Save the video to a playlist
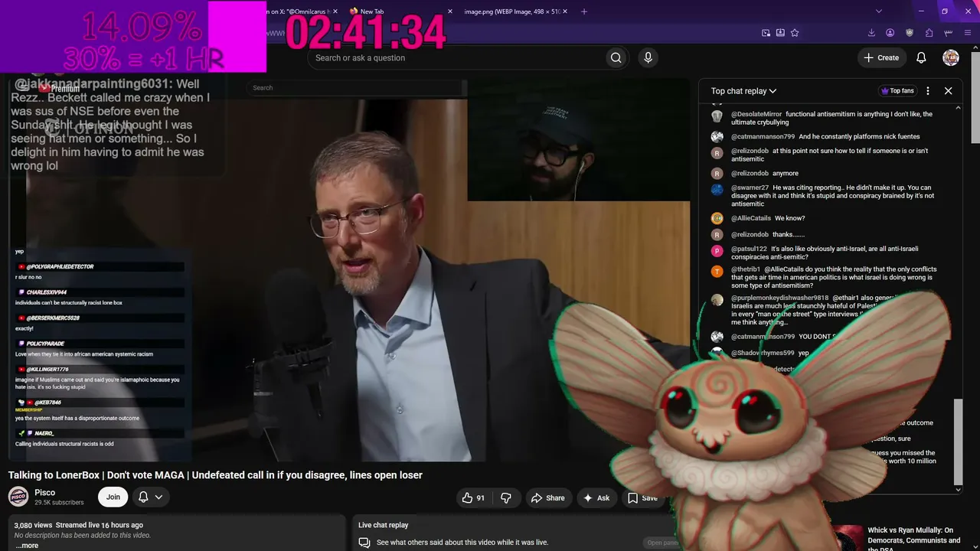 point(642,497)
